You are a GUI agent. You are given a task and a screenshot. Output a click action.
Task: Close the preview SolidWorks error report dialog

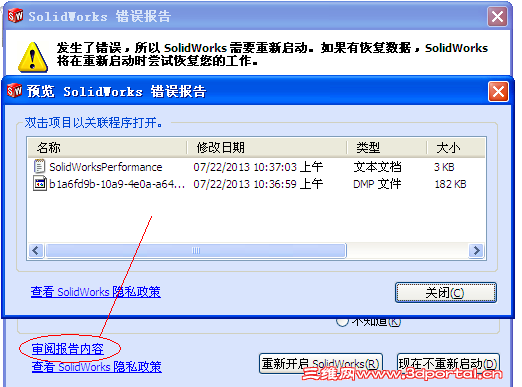pos(498,91)
